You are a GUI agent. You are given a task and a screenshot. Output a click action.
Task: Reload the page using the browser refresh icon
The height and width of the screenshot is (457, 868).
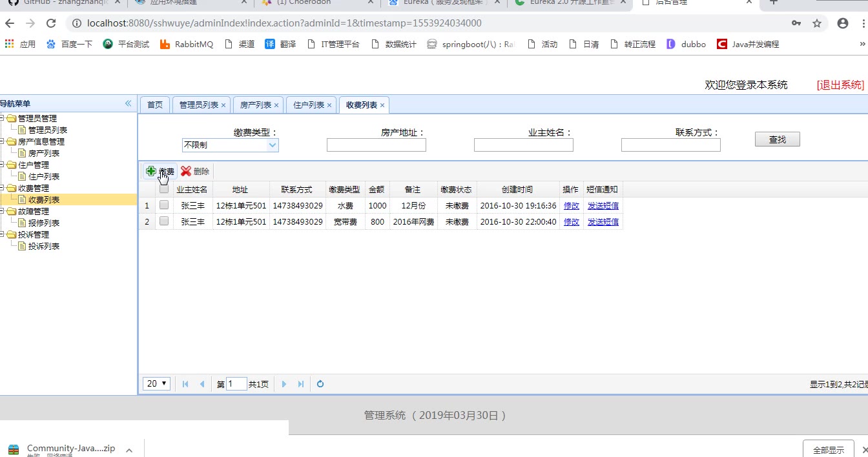(51, 23)
